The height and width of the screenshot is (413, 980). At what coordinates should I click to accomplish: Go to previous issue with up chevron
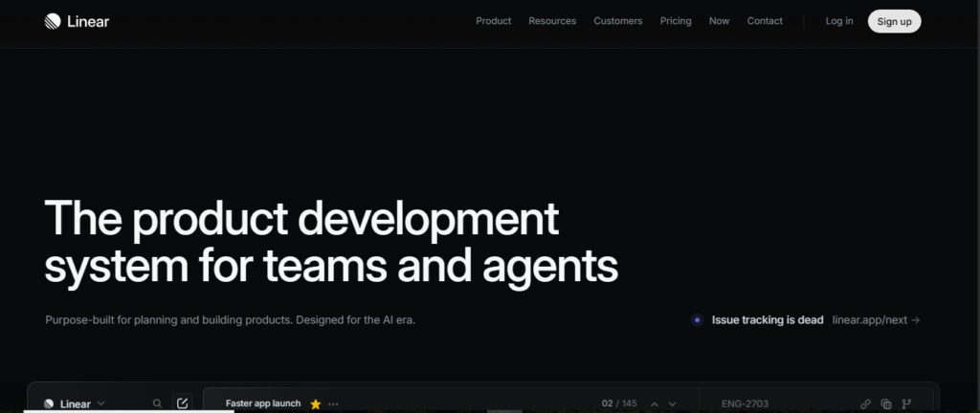coord(655,404)
